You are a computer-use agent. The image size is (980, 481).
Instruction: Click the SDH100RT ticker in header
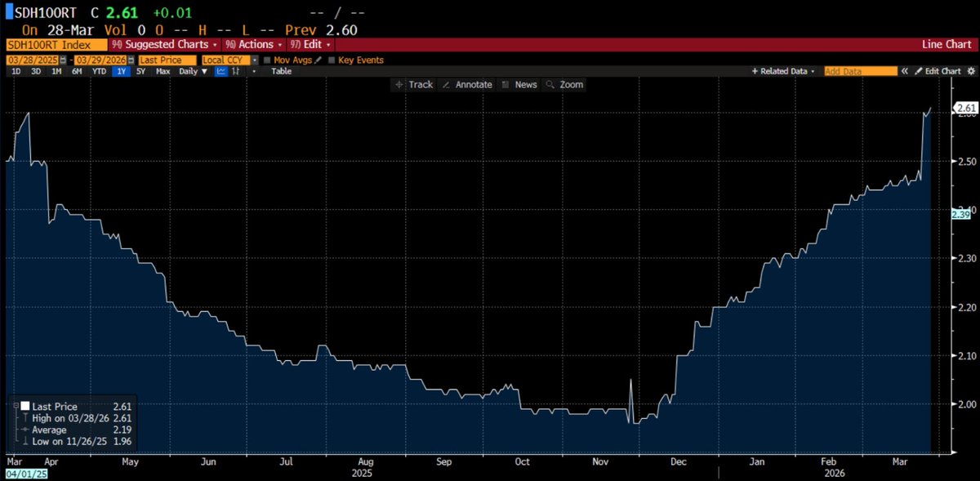pos(47,13)
